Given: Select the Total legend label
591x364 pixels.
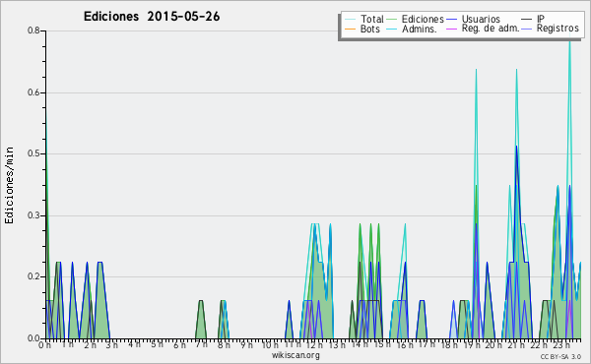Looking at the screenshot, I should 372,19.
